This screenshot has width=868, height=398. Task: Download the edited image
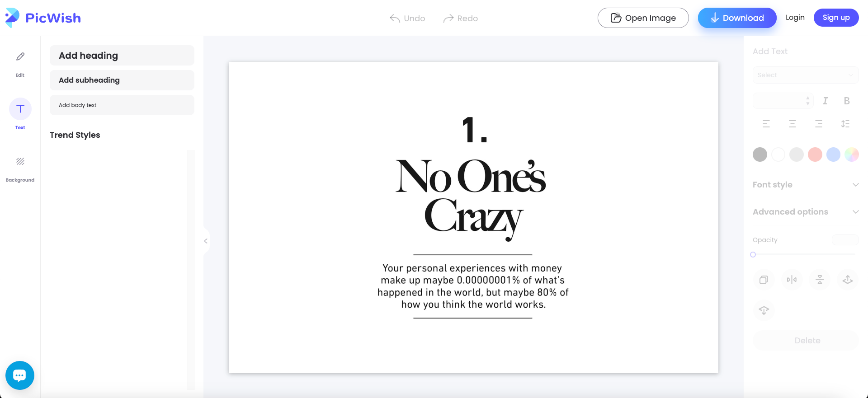[737, 18]
